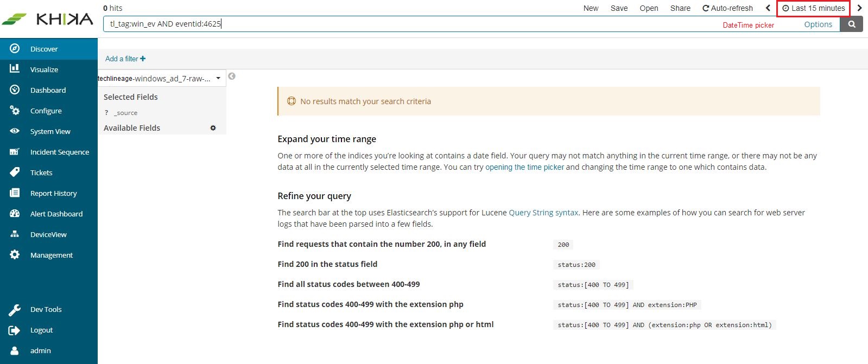The image size is (868, 364).
Task: Click the Alert Dashboard icon
Action: [15, 213]
